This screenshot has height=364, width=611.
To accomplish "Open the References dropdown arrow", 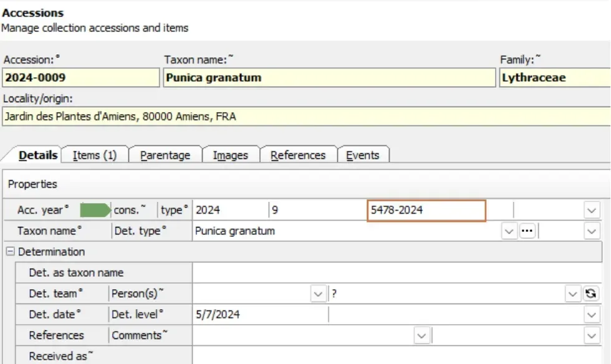I will (421, 335).
